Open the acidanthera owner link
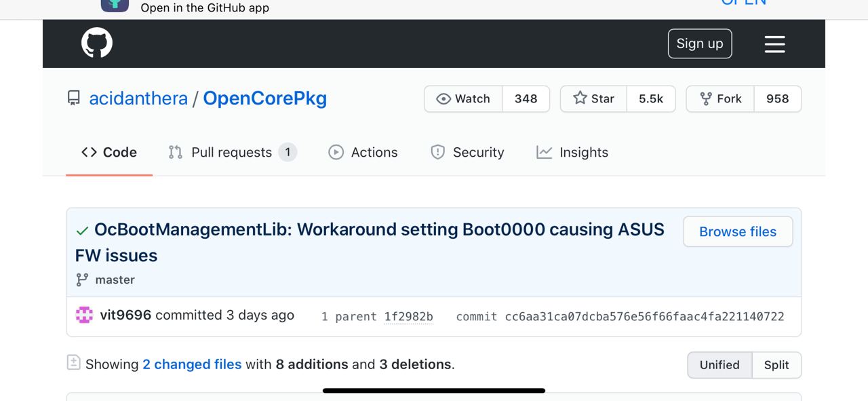This screenshot has height=401, width=868. (x=138, y=98)
